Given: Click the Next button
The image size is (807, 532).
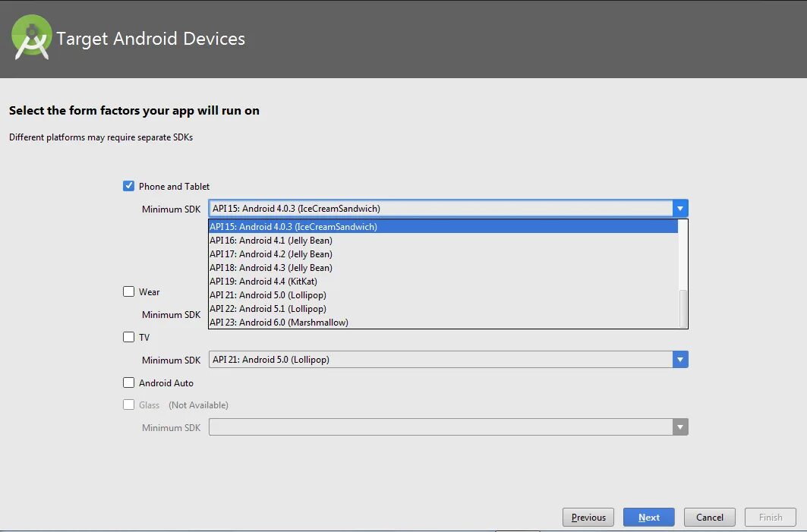Looking at the screenshot, I should pos(649,517).
